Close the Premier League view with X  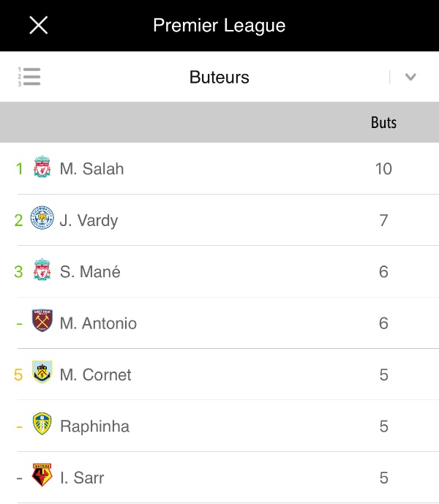click(x=39, y=25)
